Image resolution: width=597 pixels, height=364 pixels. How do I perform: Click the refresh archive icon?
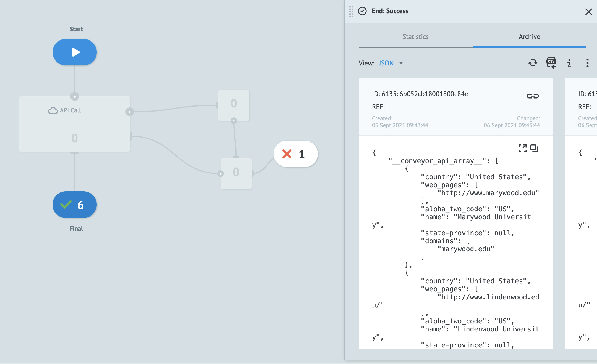pos(533,63)
